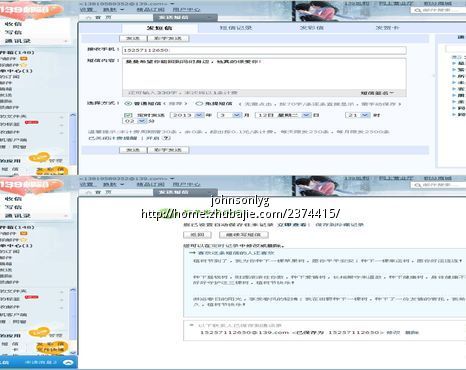Click 写信 in the sent-confirmation screen sidebar
466x370 pixels.
[13, 207]
